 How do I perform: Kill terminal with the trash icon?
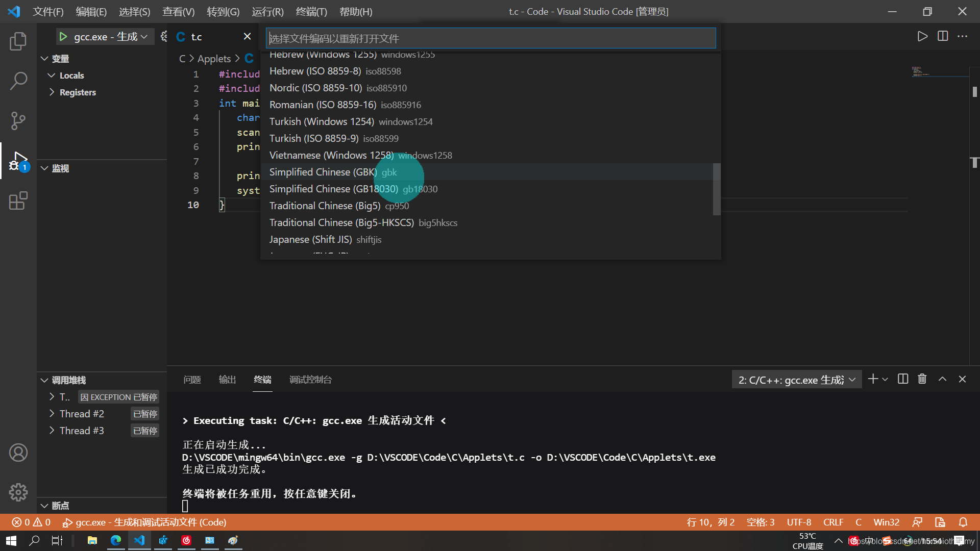point(922,379)
